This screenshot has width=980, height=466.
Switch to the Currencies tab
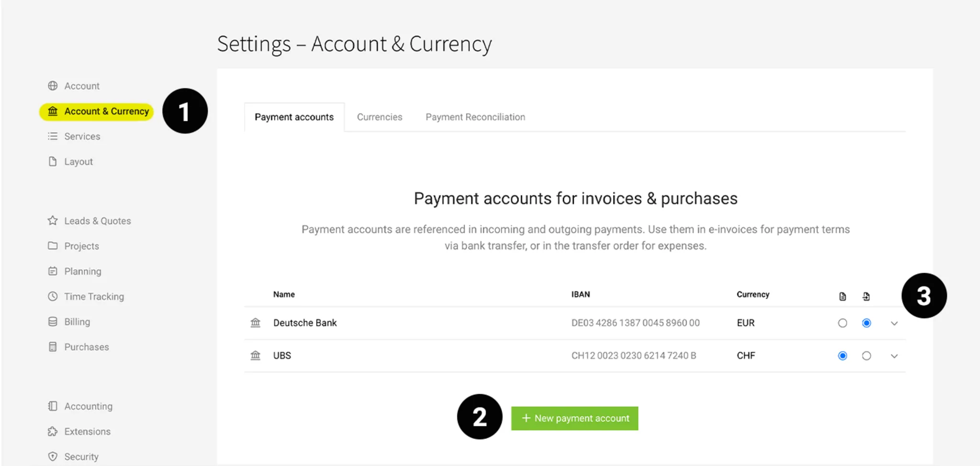point(379,117)
